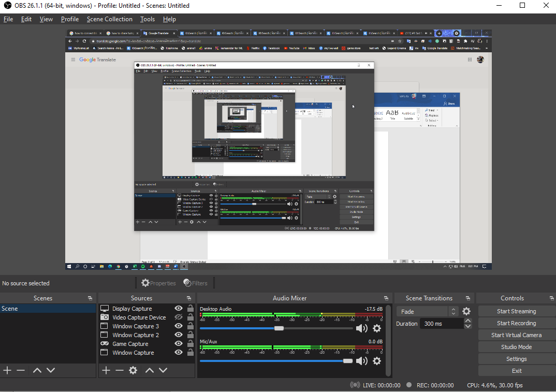Increase the transition duration with up arrow
Image resolution: width=556 pixels, height=392 pixels.
click(468, 321)
